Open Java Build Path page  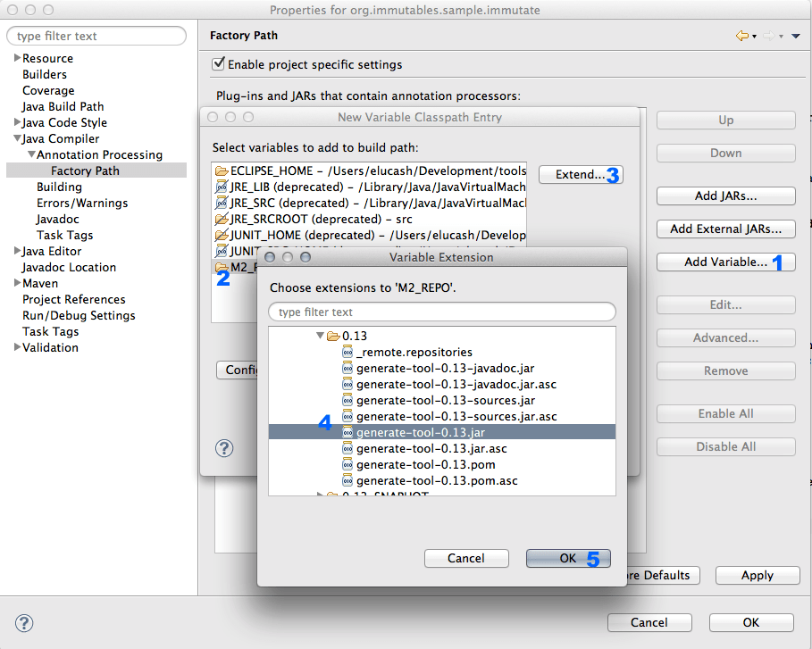coord(63,106)
